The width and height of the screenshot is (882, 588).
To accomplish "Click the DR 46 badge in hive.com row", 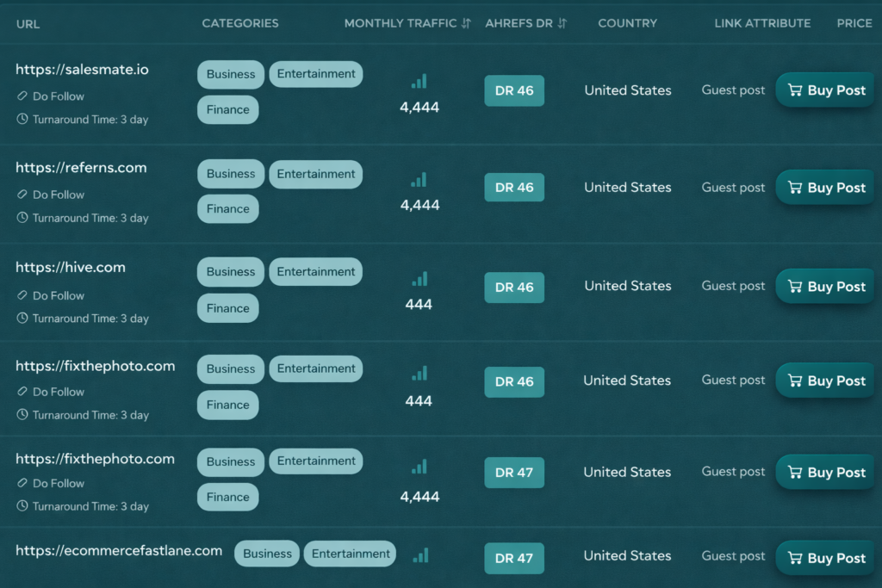I will 514,288.
